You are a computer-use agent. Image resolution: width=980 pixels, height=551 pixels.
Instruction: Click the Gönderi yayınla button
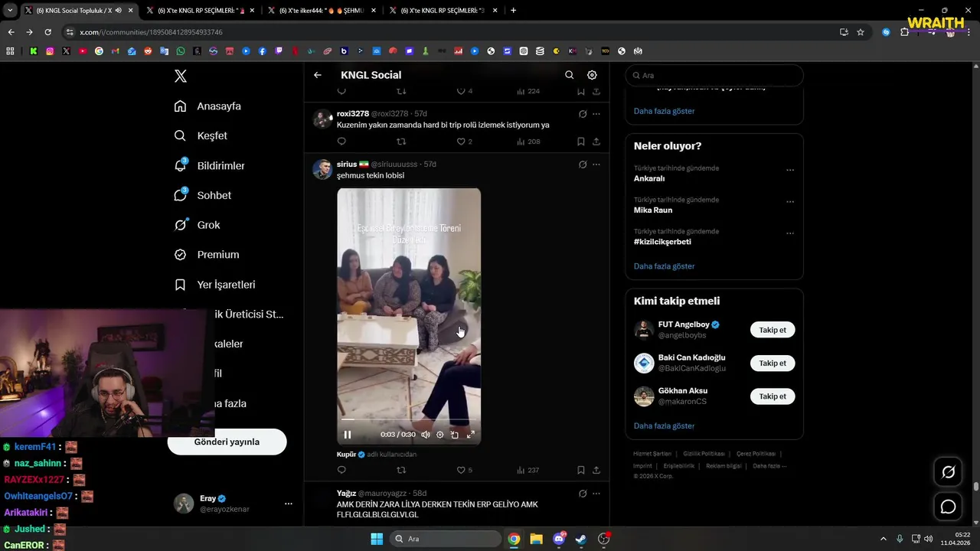click(227, 442)
